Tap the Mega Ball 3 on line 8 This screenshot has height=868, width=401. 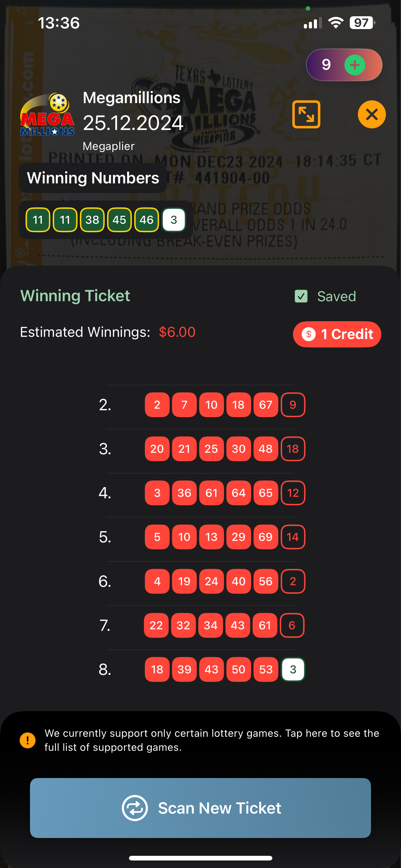click(293, 670)
